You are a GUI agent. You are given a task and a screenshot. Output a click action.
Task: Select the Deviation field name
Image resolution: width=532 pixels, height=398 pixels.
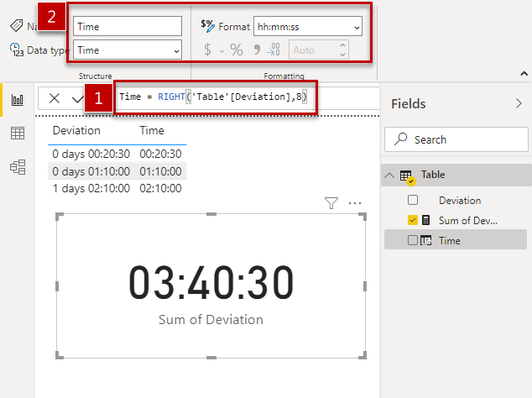pos(460,201)
